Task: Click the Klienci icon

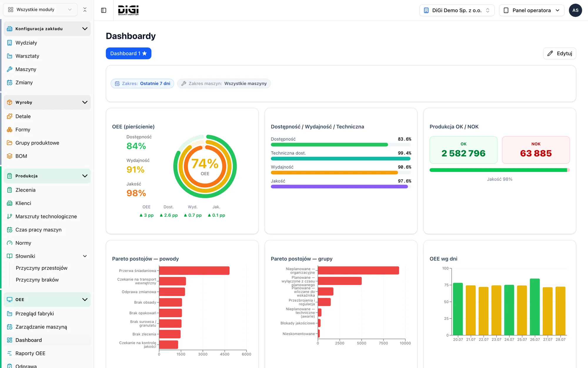Action: pyautogui.click(x=10, y=203)
